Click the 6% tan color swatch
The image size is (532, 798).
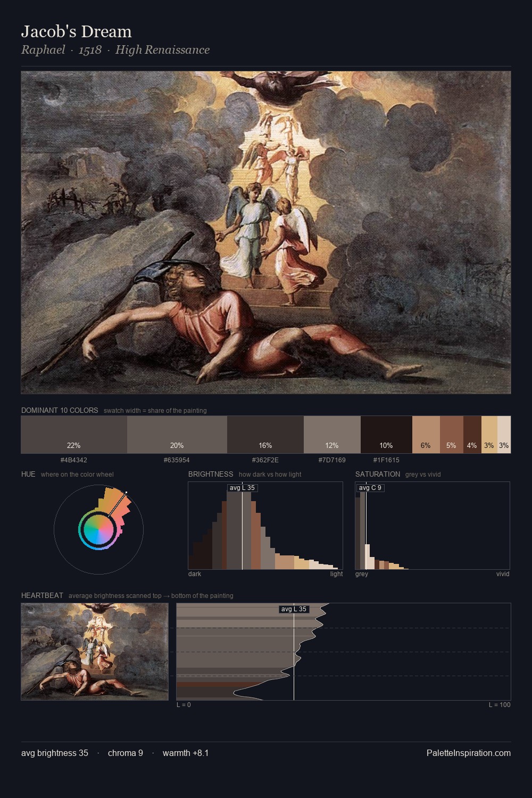(426, 435)
